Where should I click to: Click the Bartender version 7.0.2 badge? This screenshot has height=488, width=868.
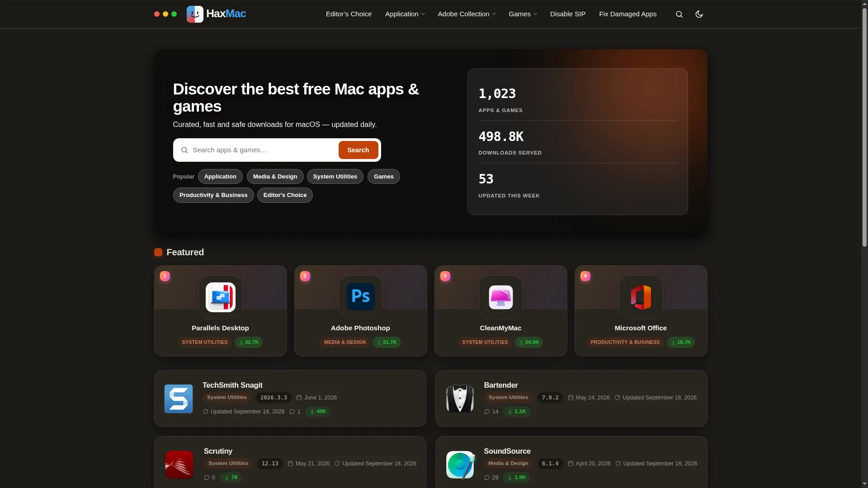550,398
